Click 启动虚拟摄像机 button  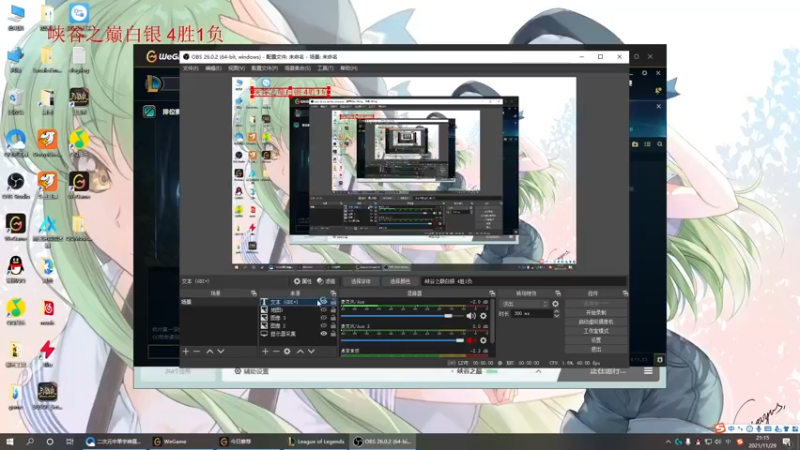pyautogui.click(x=596, y=322)
